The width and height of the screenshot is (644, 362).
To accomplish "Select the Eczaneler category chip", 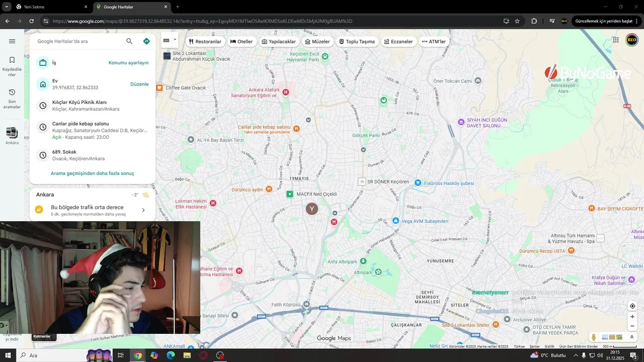I will pos(398,41).
